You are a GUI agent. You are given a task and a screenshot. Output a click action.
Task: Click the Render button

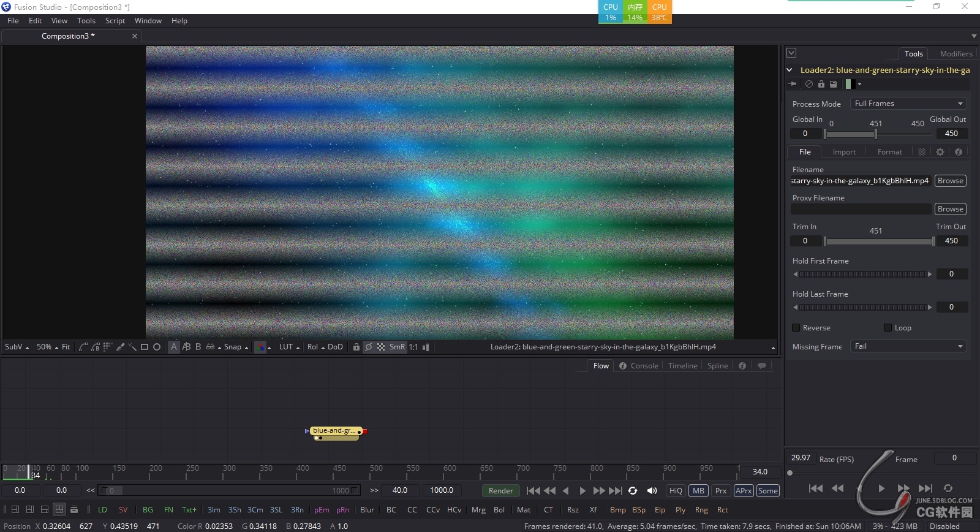coord(501,491)
